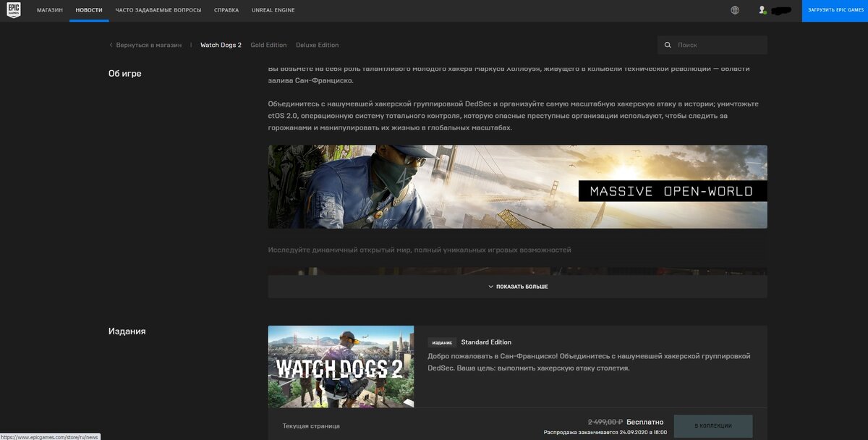
Task: Click the Издания section heading
Action: pos(127,331)
